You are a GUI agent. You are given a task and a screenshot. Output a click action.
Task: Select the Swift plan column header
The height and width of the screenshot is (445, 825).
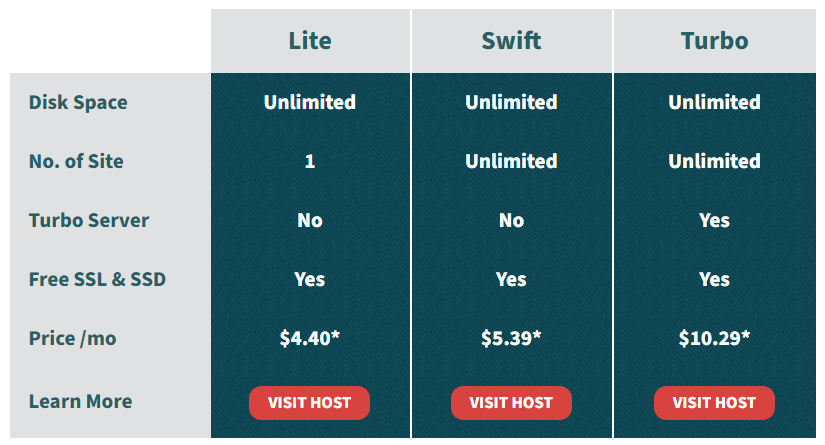pos(511,41)
